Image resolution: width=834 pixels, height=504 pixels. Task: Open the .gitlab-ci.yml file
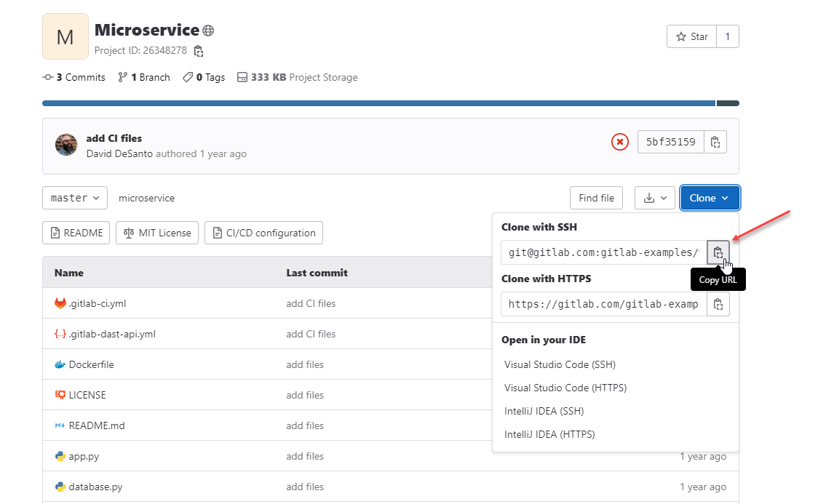click(x=98, y=303)
